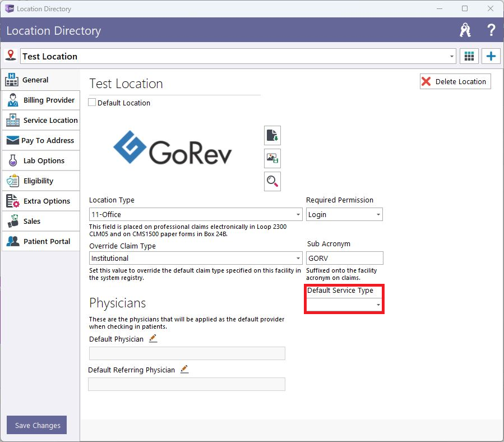Add a new location with plus button

click(491, 56)
